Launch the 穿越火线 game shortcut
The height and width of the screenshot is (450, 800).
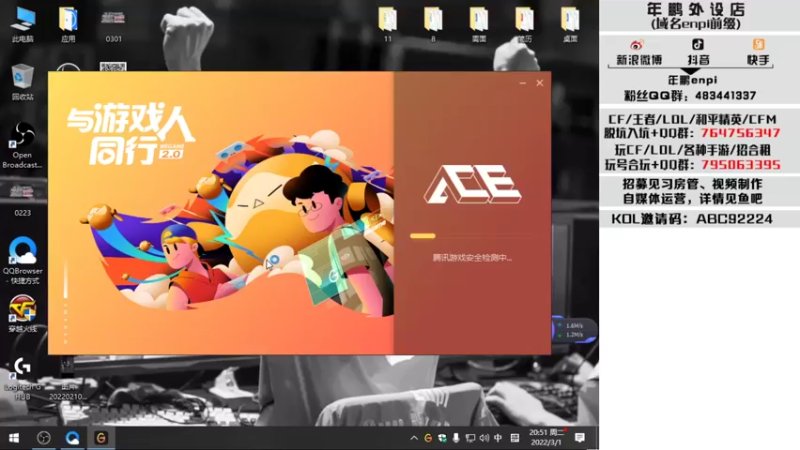pos(22,313)
